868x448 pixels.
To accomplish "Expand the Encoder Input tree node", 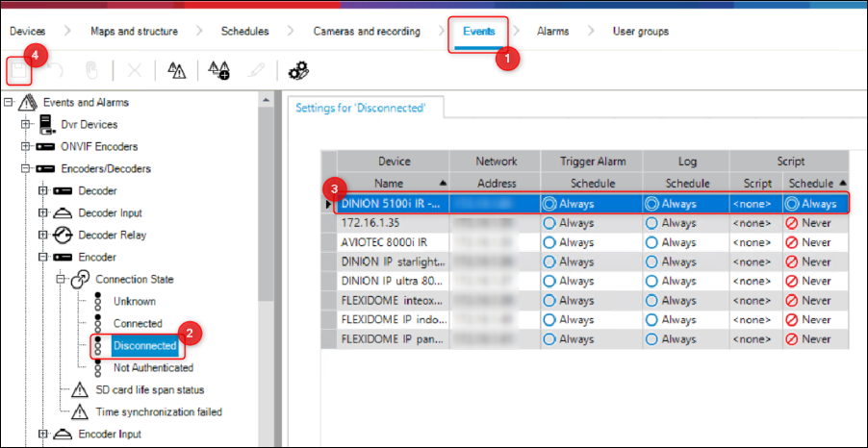I will pyautogui.click(x=43, y=434).
